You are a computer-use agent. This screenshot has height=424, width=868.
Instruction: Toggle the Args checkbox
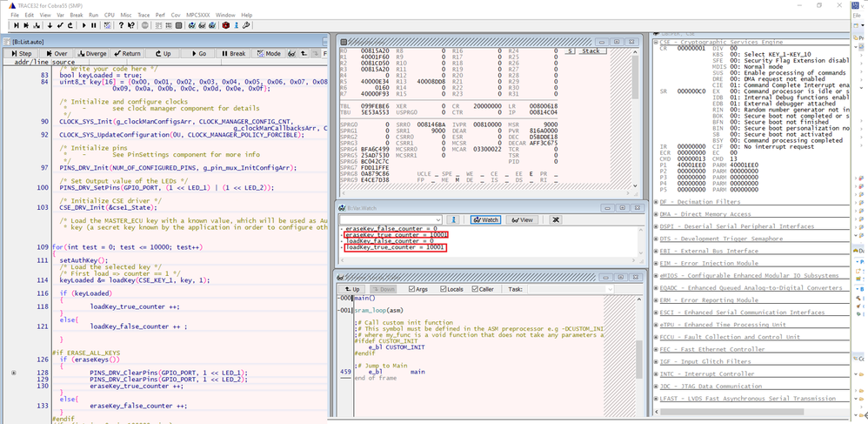pyautogui.click(x=411, y=289)
